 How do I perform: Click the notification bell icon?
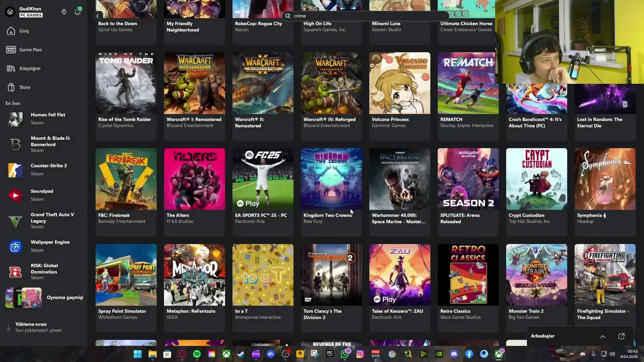77,11
